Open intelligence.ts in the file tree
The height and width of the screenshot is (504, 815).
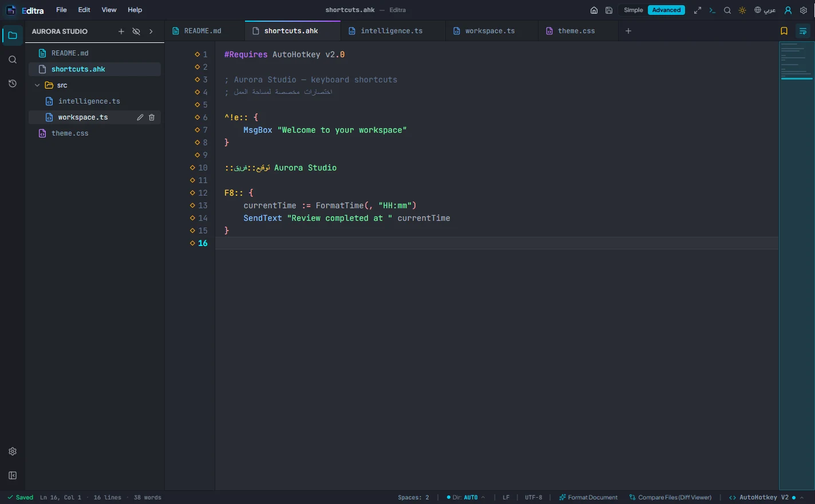94,101
